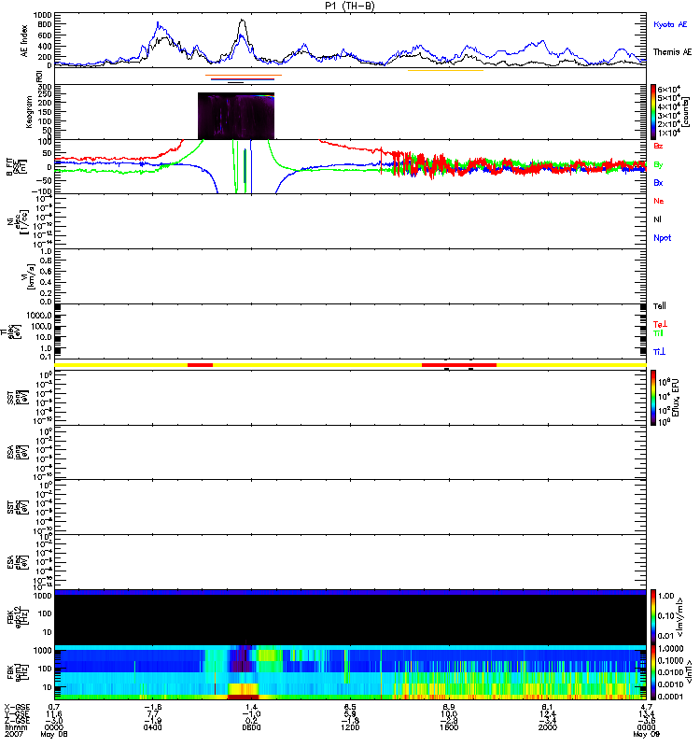Click the green "By" legend label
Screen dimensions: 700x747
pyautogui.click(x=658, y=164)
